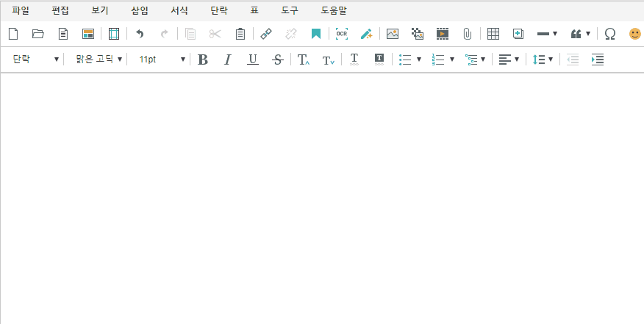Insert a hyperlink with the link icon
This screenshot has height=324, width=644.
(266, 34)
